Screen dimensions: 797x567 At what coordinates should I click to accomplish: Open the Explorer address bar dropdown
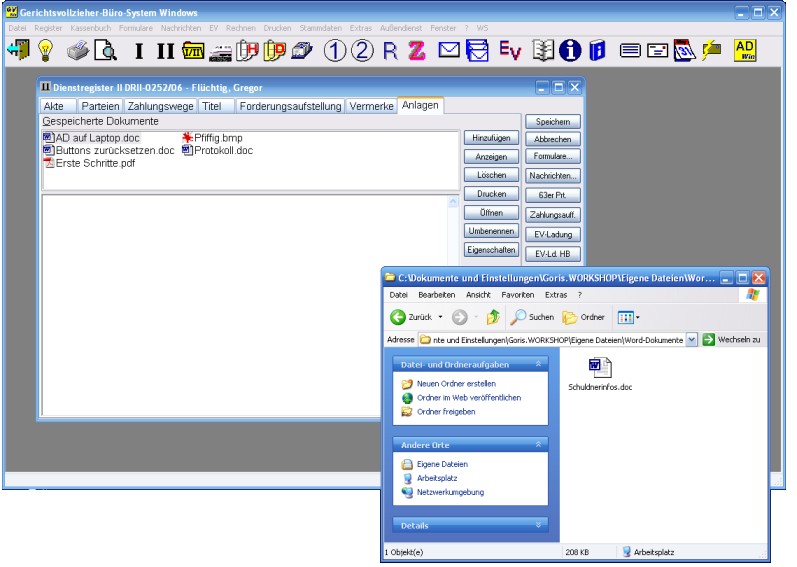(x=692, y=340)
